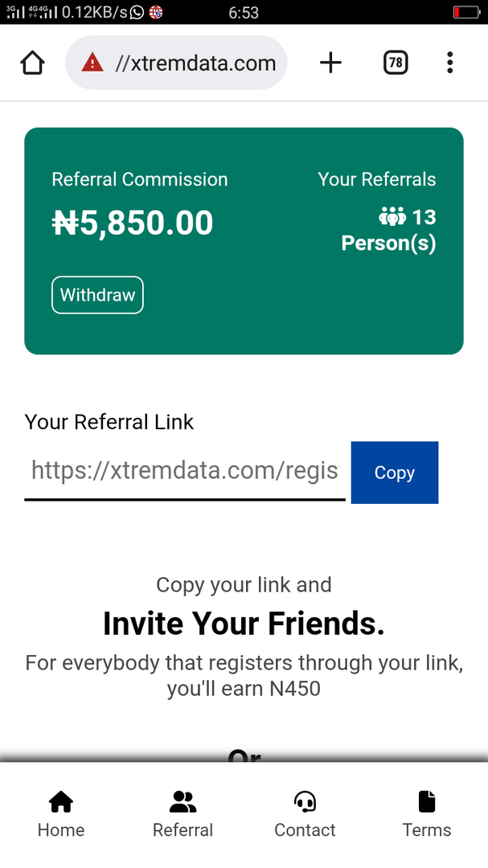
Task: Copy the referral link
Action: [x=395, y=473]
